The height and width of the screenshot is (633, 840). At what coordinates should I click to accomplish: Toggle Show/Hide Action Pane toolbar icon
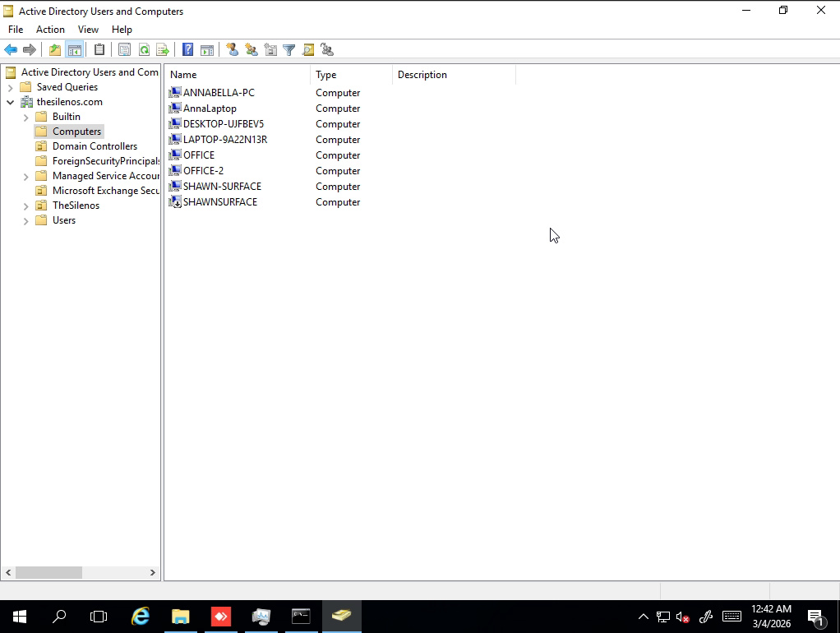207,50
